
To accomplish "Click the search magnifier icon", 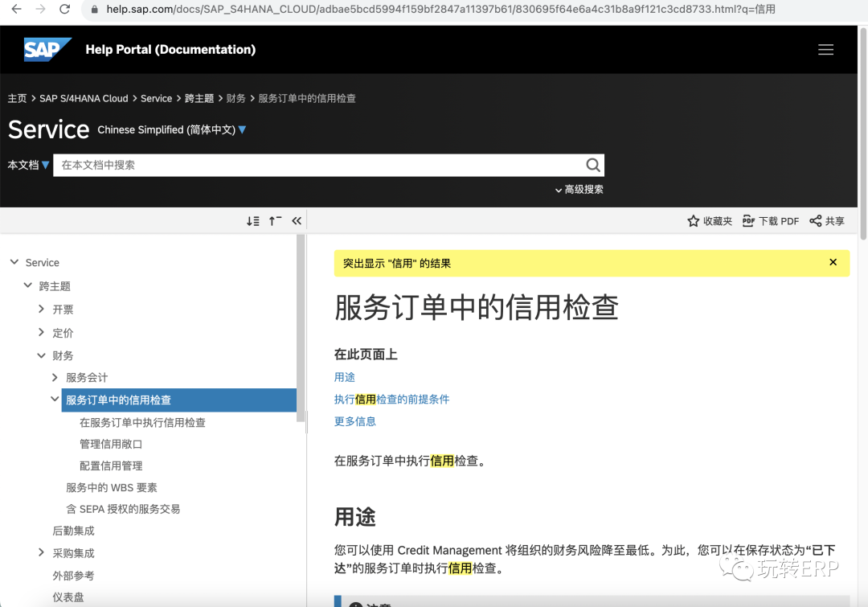I will click(593, 165).
